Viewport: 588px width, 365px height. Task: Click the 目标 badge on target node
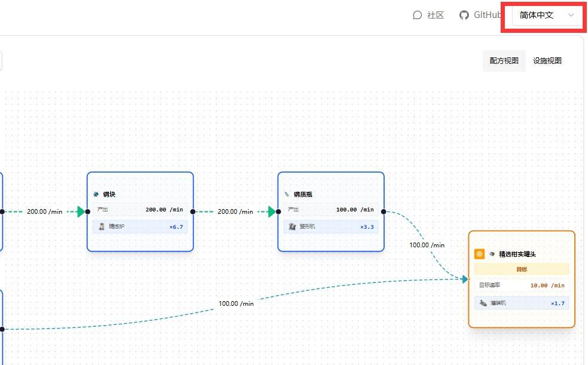coord(522,269)
